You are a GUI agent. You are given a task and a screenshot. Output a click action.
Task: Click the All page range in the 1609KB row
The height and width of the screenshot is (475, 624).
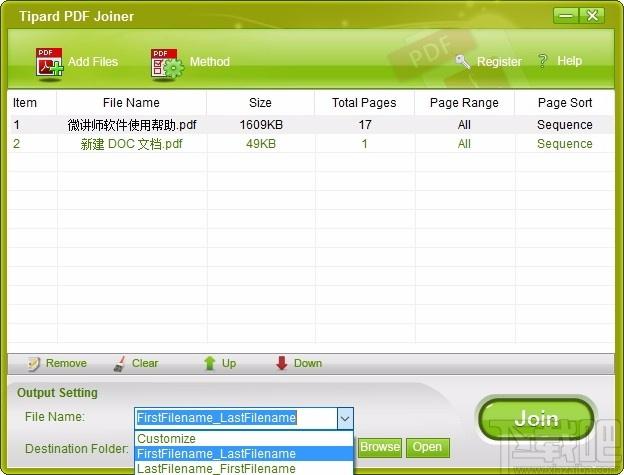(x=464, y=125)
